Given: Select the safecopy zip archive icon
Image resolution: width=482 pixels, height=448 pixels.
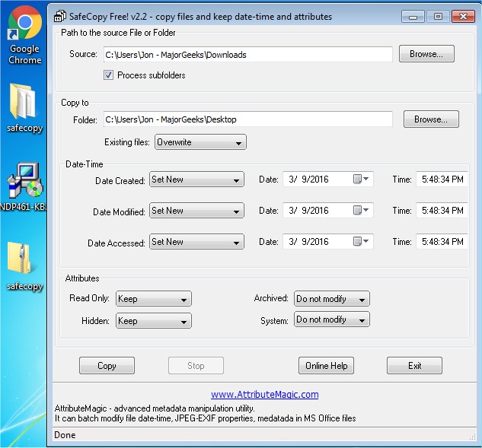Looking at the screenshot, I should [24, 266].
